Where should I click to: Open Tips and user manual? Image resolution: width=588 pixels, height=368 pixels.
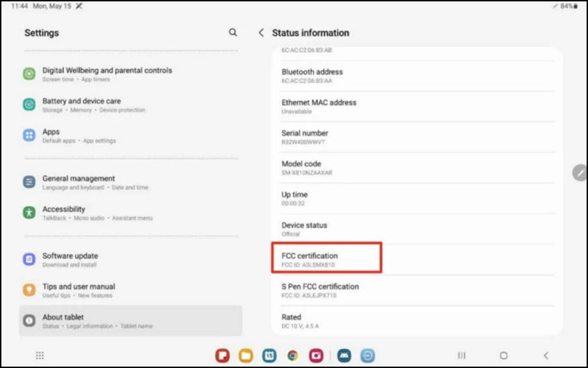click(131, 290)
